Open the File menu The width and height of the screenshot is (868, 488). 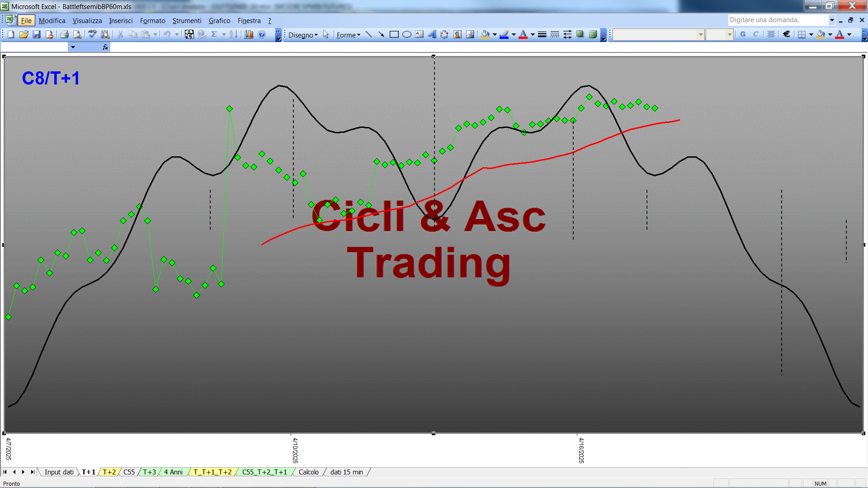(26, 20)
